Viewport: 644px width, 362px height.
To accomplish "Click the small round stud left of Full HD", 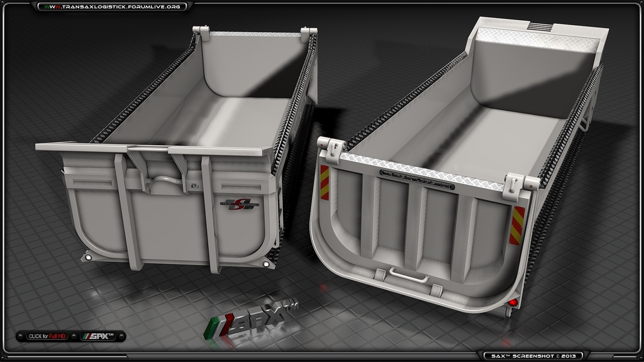I will tap(19, 336).
